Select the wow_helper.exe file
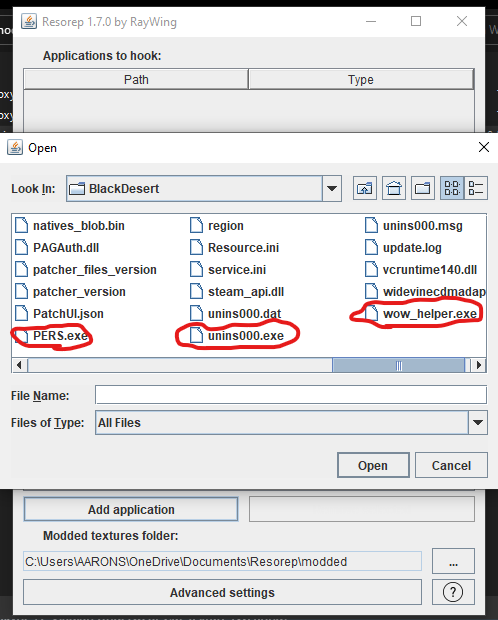This screenshot has width=498, height=620. [x=421, y=314]
